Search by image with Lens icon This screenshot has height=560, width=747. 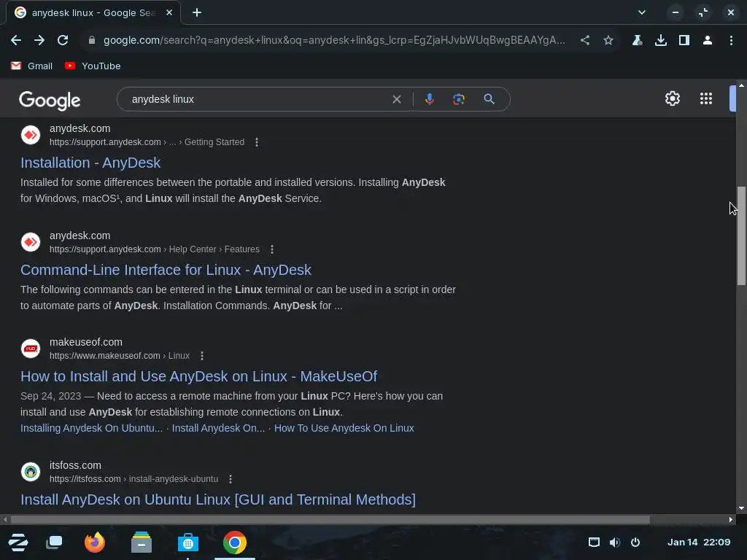pyautogui.click(x=458, y=99)
